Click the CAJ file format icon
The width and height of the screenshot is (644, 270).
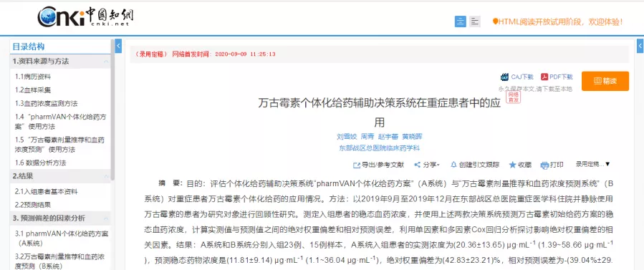coord(505,77)
